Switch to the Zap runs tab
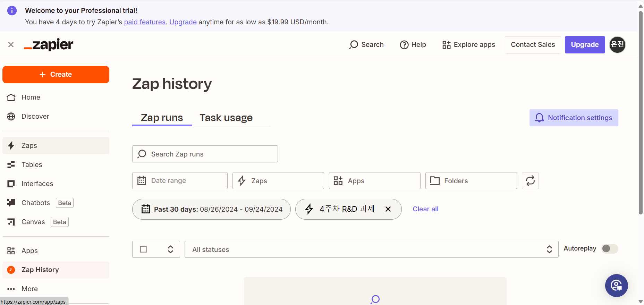The width and height of the screenshot is (644, 305). (x=162, y=118)
